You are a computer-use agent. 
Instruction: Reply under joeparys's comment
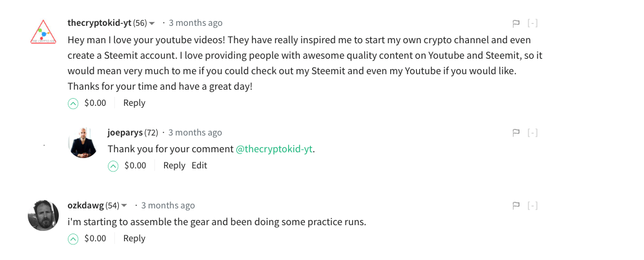[174, 166]
